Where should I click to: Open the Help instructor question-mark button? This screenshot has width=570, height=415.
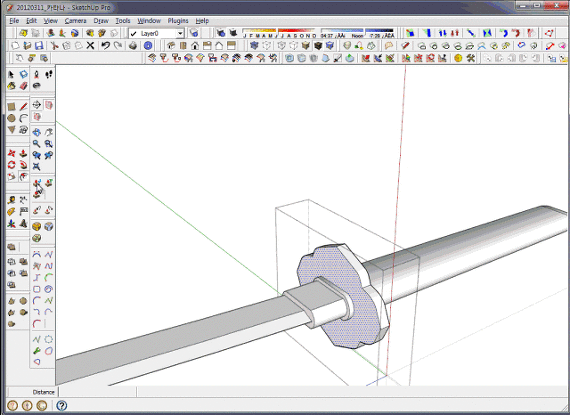pyautogui.click(x=62, y=405)
